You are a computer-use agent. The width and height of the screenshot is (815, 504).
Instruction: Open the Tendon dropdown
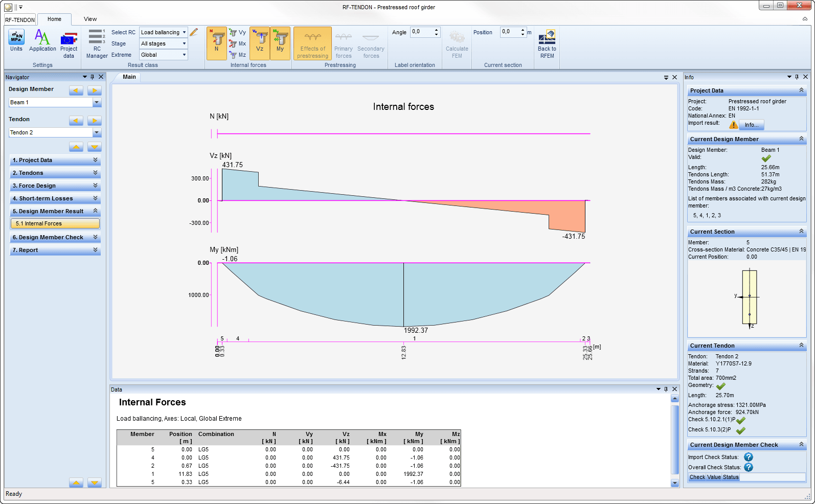(97, 132)
